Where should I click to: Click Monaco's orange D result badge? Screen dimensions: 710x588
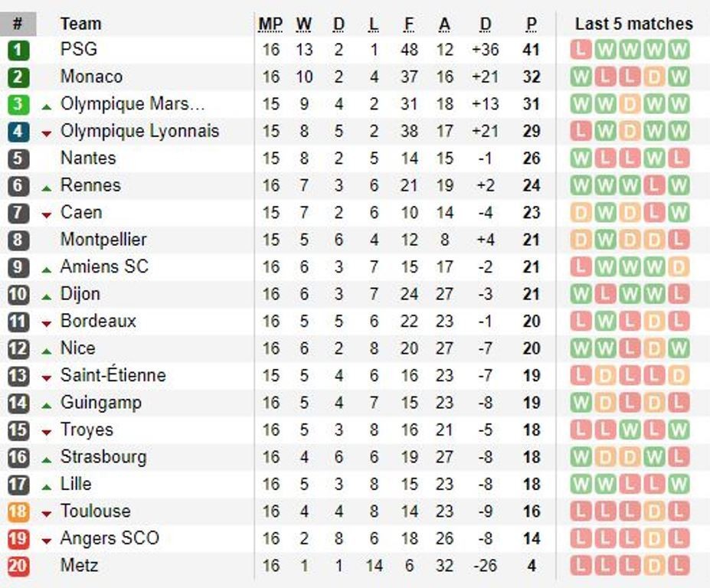654,77
